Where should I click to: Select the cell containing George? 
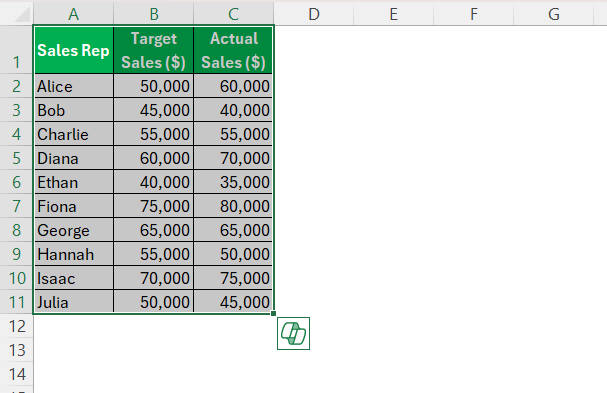pyautogui.click(x=74, y=230)
